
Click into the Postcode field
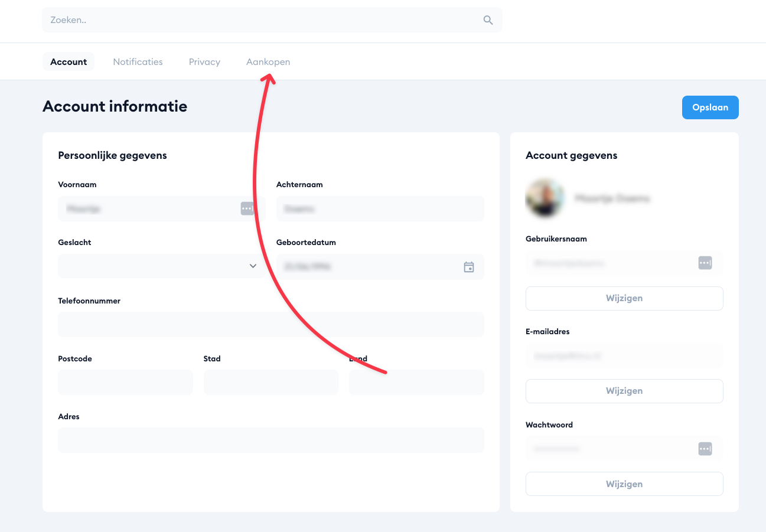click(125, 383)
